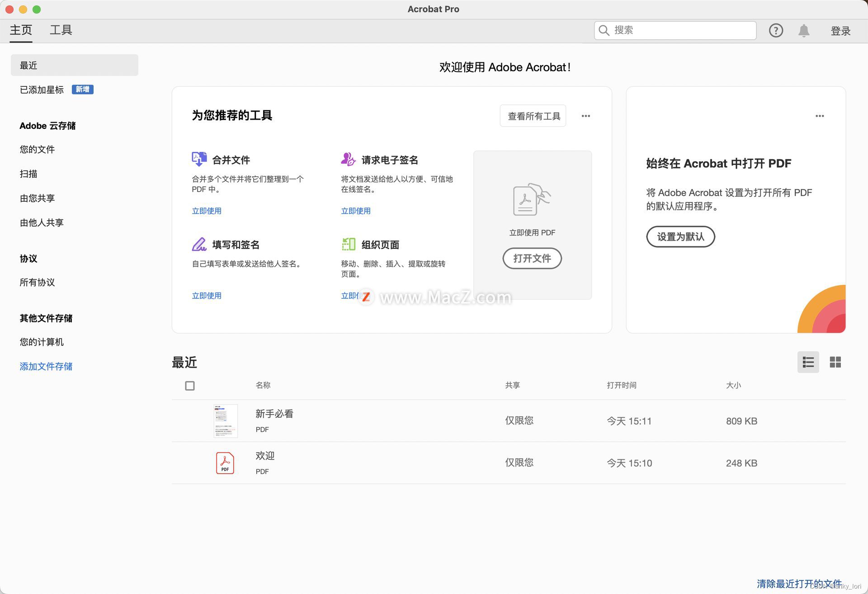Switch to grid view layout
868x594 pixels.
(x=835, y=362)
